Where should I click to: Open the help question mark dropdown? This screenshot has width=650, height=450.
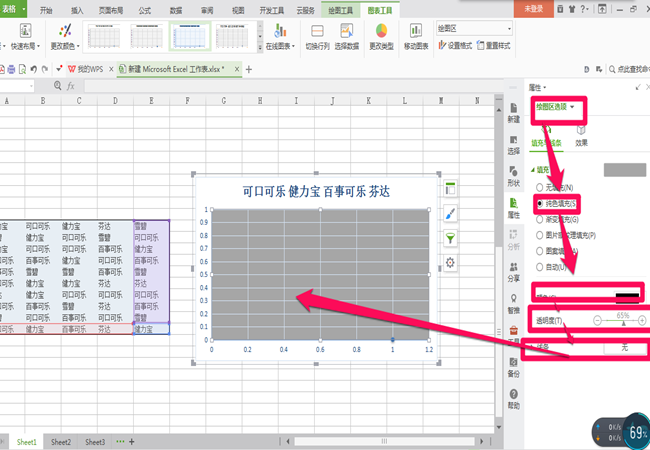click(585, 9)
